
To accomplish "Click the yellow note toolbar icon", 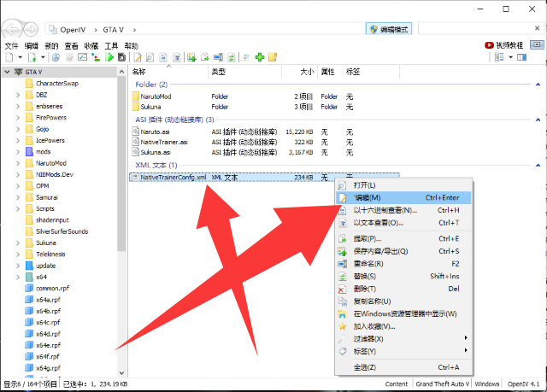I will [273, 57].
